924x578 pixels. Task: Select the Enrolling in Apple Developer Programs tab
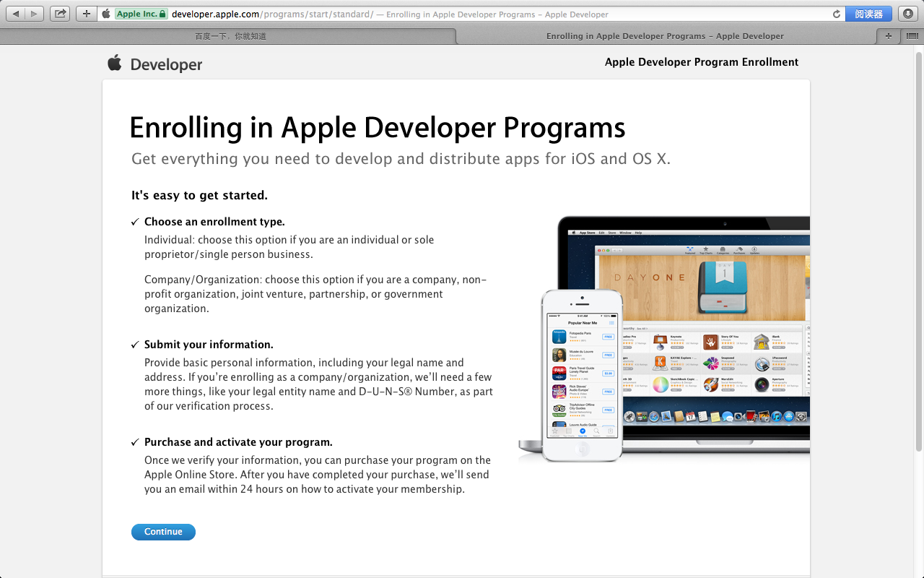665,36
